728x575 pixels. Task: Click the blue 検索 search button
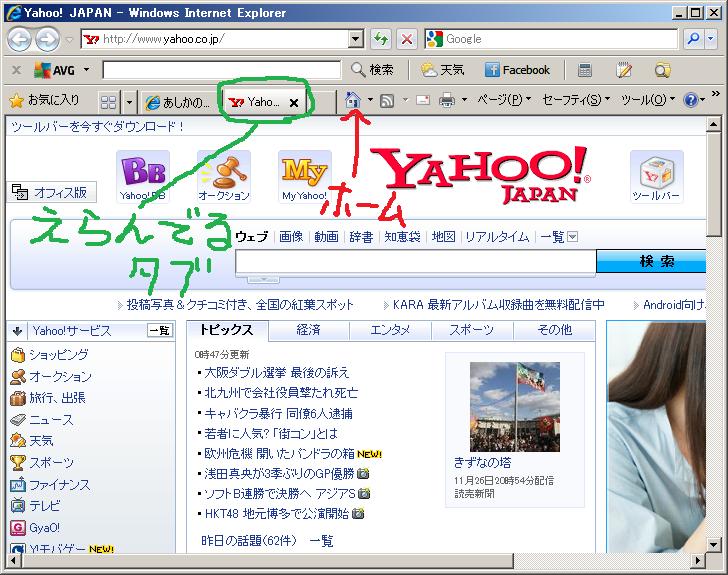click(651, 261)
